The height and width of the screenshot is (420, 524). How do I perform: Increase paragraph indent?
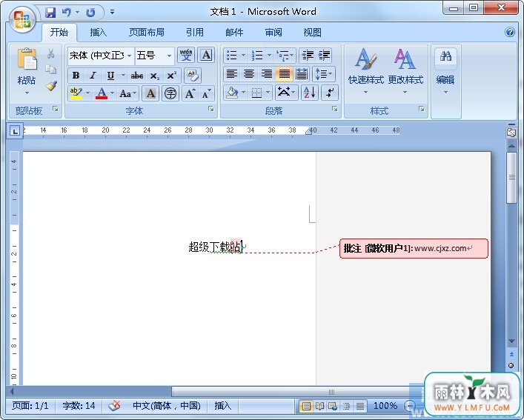coord(324,55)
